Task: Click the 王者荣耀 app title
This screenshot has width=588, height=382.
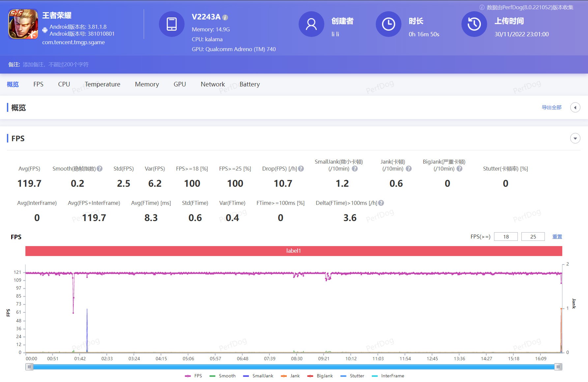Action: click(57, 16)
